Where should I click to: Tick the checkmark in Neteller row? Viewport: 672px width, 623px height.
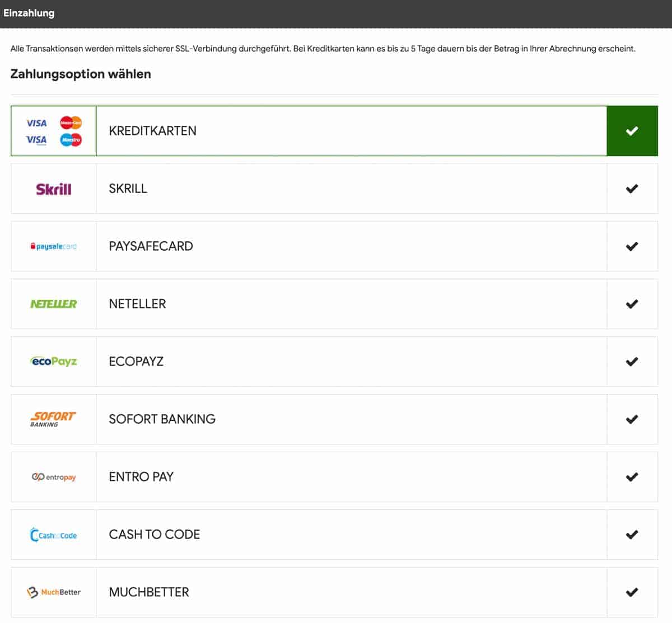click(x=632, y=304)
